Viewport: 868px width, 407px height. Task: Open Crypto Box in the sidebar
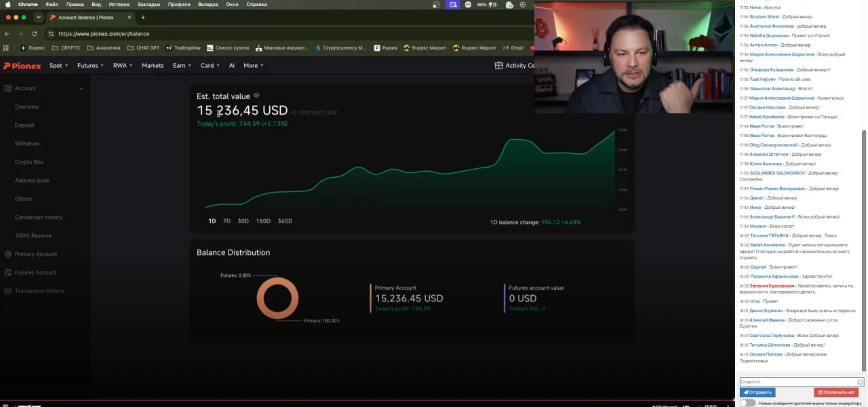[x=29, y=162]
